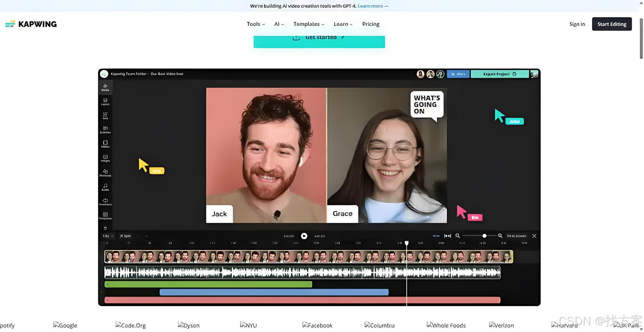Image resolution: width=644 pixels, height=332 pixels.
Task: Click the Google logo in the brand row
Action: pyautogui.click(x=65, y=325)
